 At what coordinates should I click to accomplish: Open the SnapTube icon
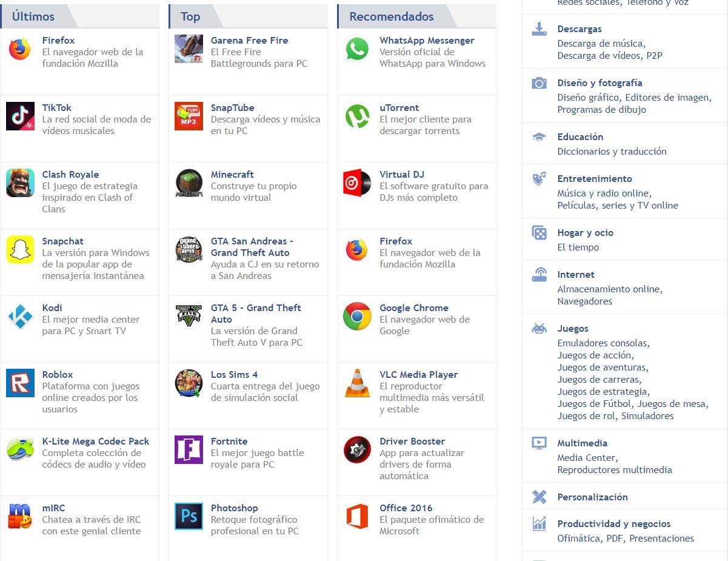(x=189, y=116)
